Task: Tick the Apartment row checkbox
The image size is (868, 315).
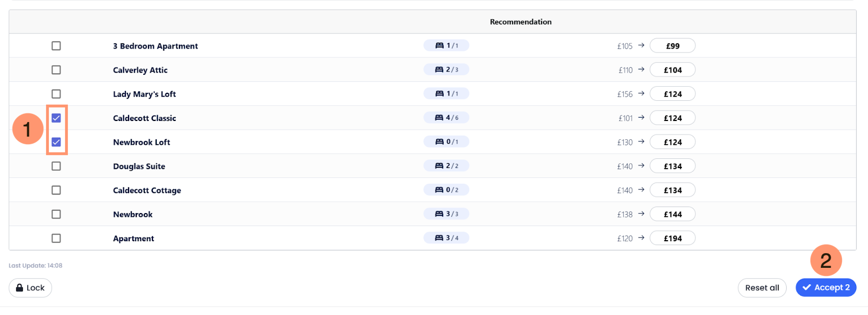Action: pyautogui.click(x=56, y=239)
